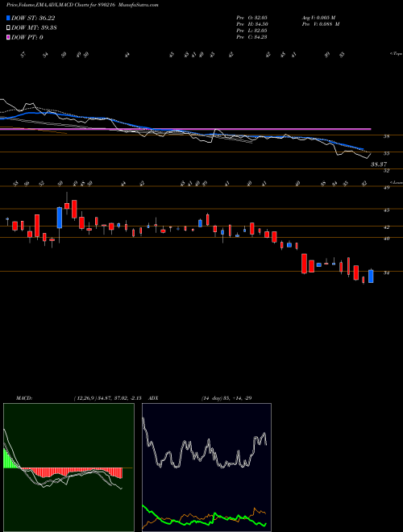Click the 'Avg V' average volume value
403x532 pixels.
(x=318, y=18)
